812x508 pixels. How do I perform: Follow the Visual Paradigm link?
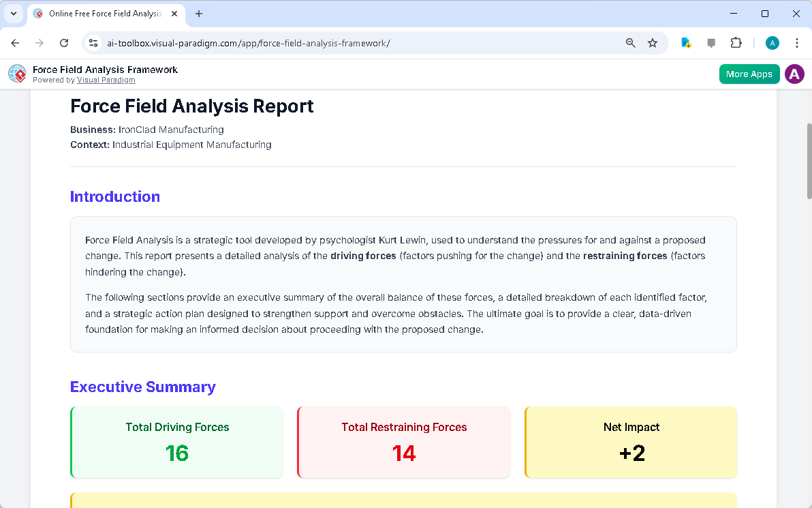tap(106, 80)
